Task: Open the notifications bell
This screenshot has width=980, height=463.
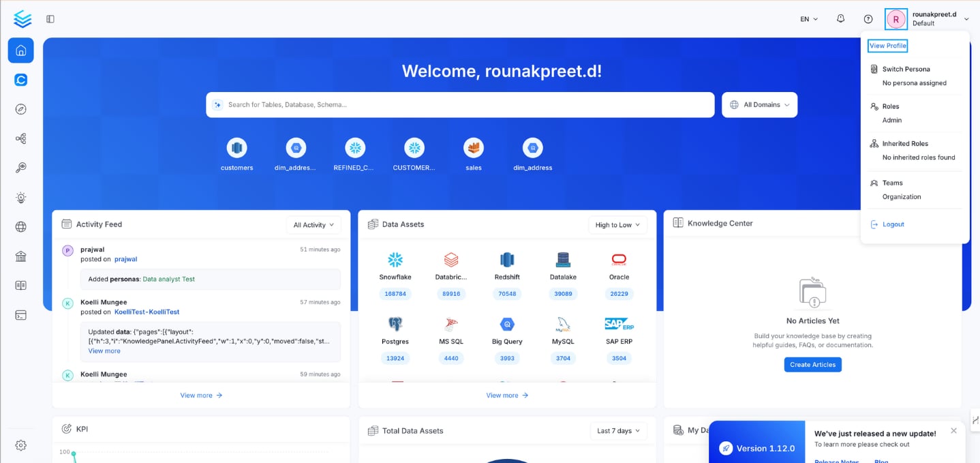Action: click(840, 19)
